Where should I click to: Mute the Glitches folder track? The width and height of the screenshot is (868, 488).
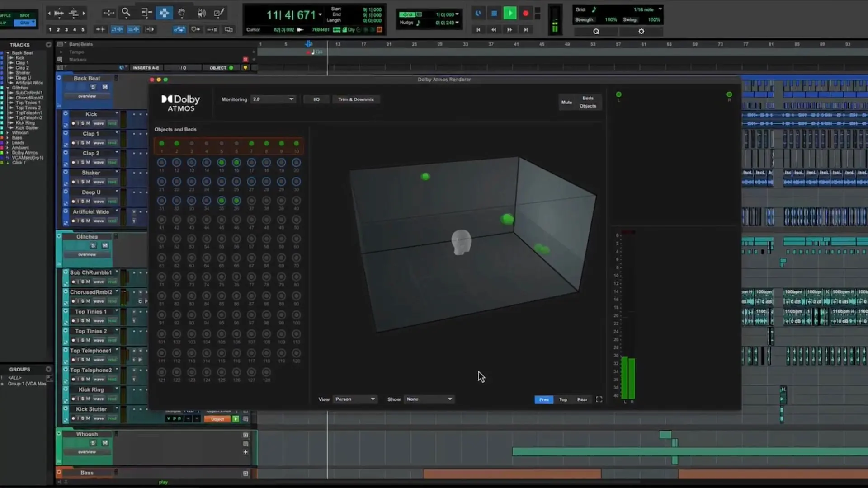(x=105, y=245)
